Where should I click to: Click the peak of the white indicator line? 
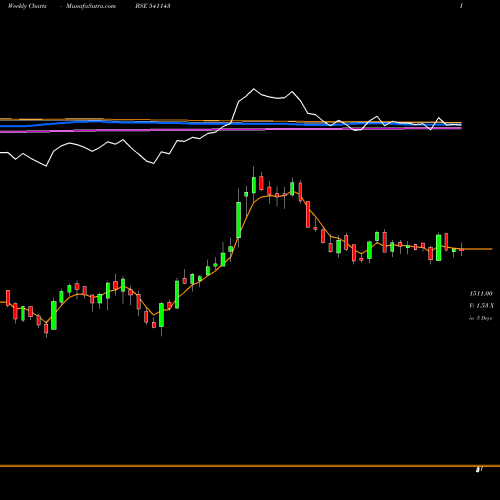(x=253, y=89)
